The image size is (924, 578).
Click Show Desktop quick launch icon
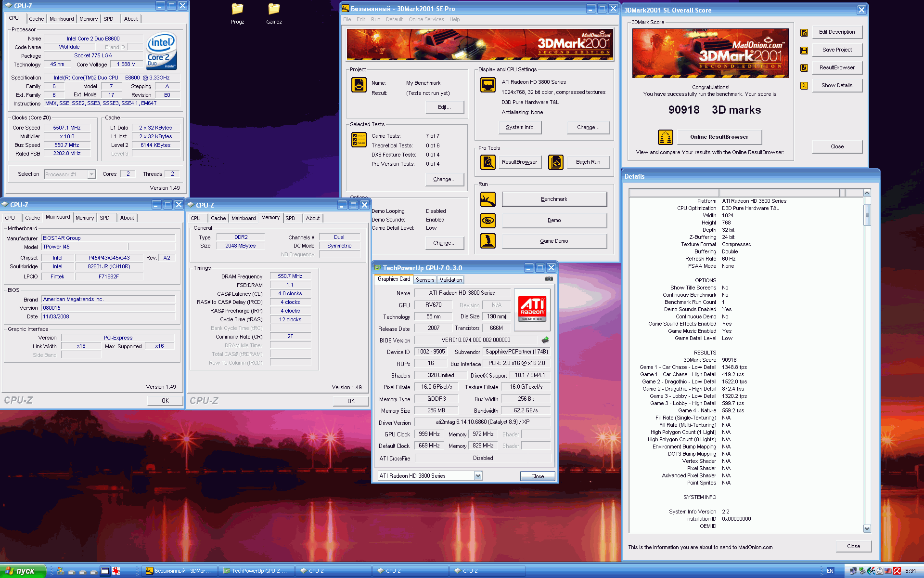pyautogui.click(x=105, y=571)
